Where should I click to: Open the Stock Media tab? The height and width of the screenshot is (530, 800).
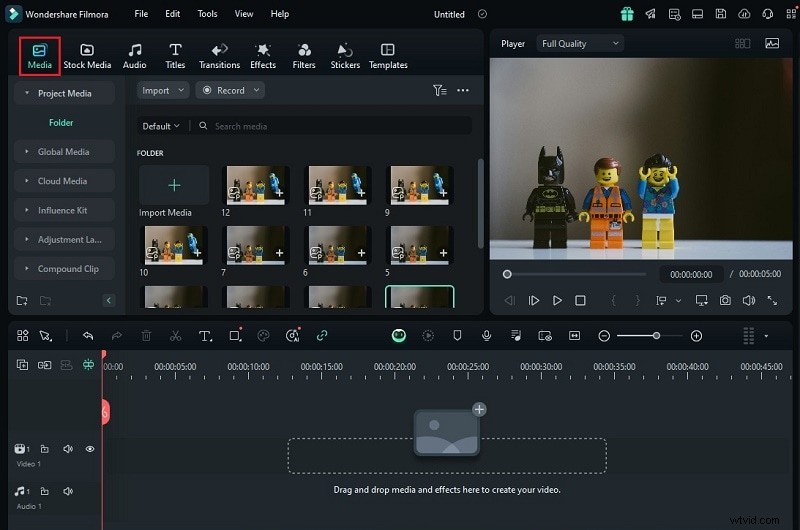[87, 56]
